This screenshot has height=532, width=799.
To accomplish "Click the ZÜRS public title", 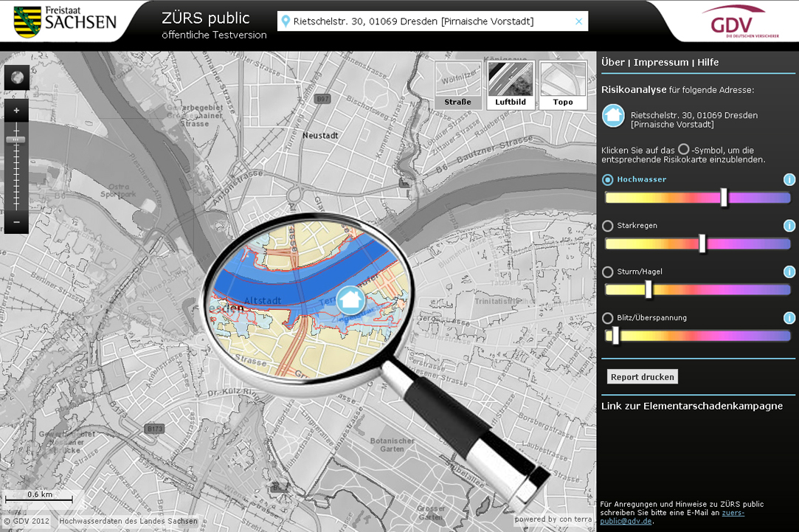I will pos(206,18).
